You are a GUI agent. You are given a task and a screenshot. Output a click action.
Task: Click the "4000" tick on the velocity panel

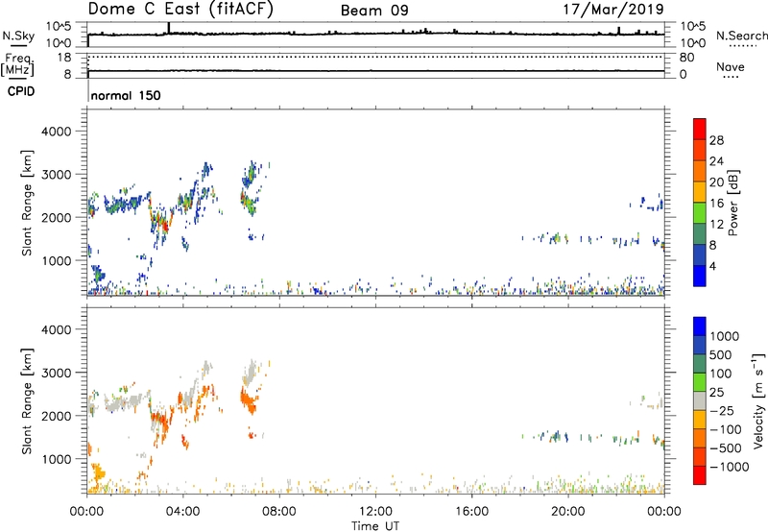pyautogui.click(x=57, y=329)
